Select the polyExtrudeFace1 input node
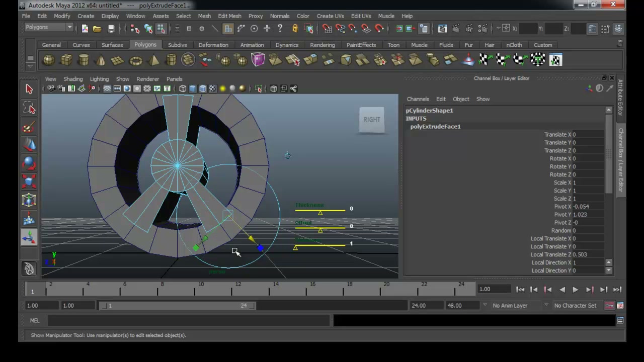This screenshot has height=362, width=644. click(435, 126)
